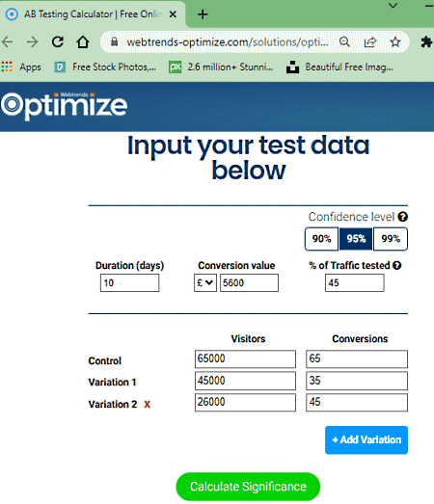The image size is (434, 504).
Task: Focus the Duration (days) input field
Action: pos(129,283)
